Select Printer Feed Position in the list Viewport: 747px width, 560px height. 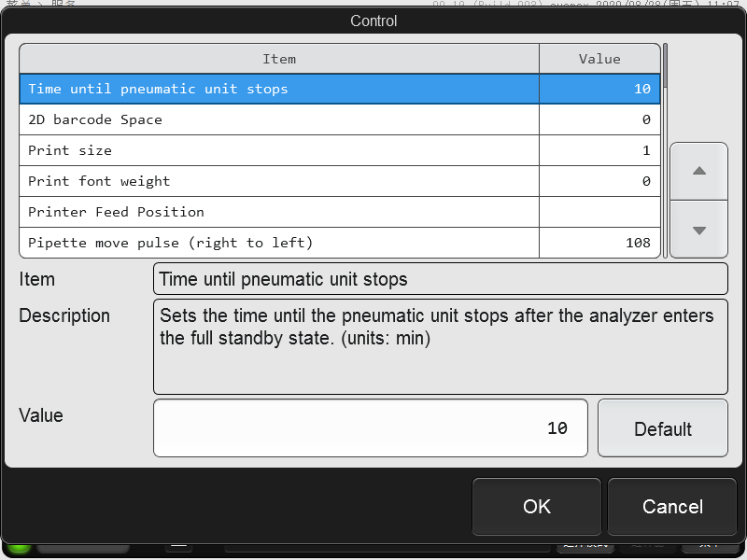coord(279,212)
